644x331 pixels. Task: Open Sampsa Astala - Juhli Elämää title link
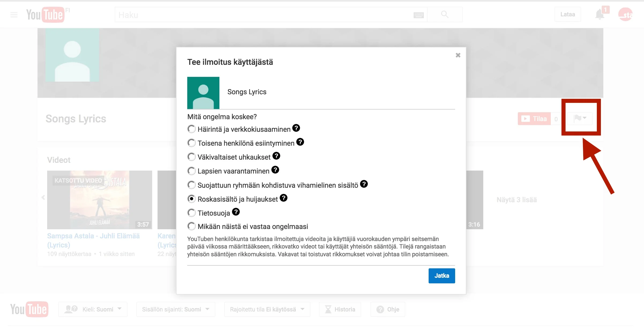point(93,240)
